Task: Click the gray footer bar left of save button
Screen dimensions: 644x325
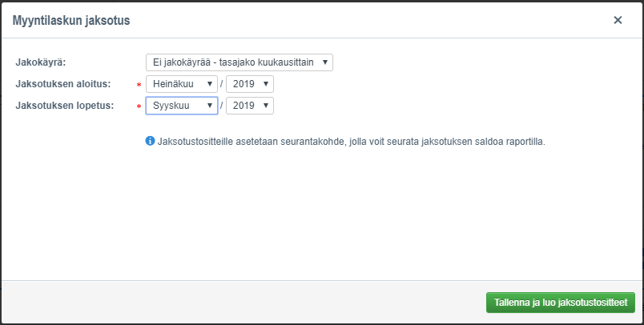Action: point(240,303)
